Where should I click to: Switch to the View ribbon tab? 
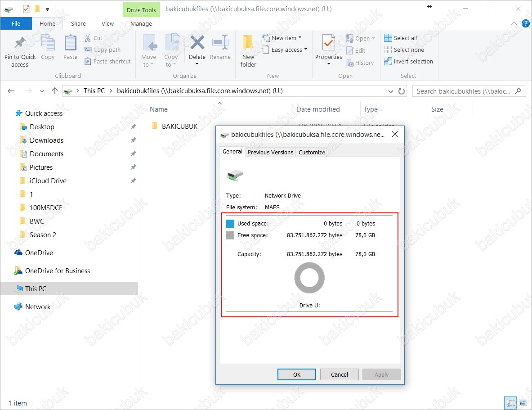[x=107, y=23]
